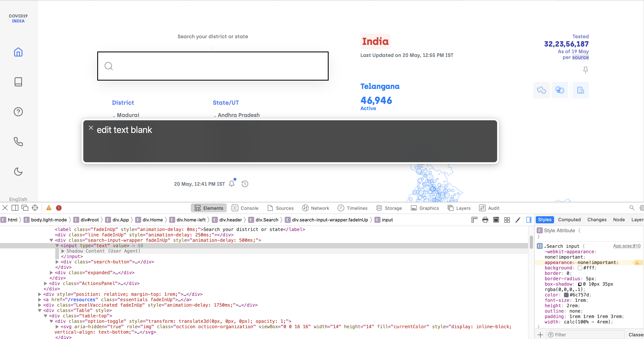Click the home/dashboard icon in sidebar
The height and width of the screenshot is (339, 644).
(x=18, y=52)
